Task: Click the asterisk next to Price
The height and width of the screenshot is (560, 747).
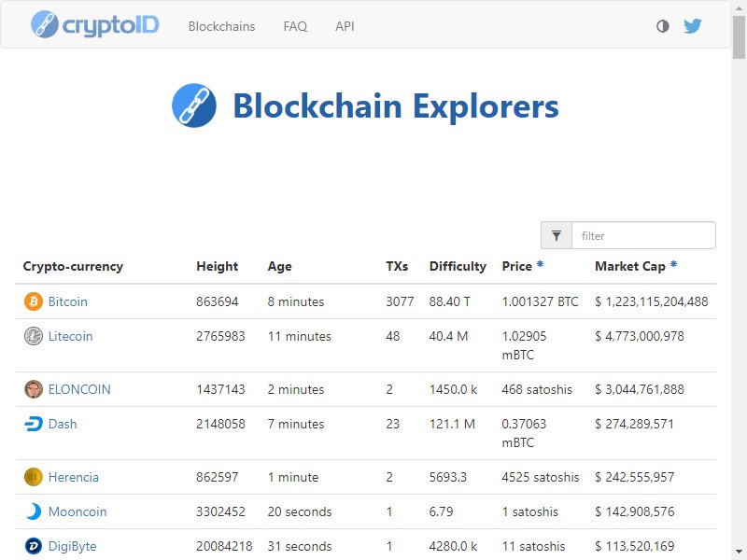Action: click(540, 264)
